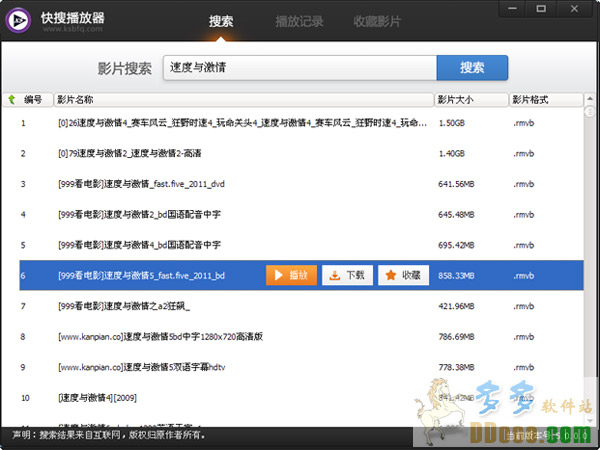Sort by the 编号 column header
Screen dimensions: 600x450
pos(28,100)
